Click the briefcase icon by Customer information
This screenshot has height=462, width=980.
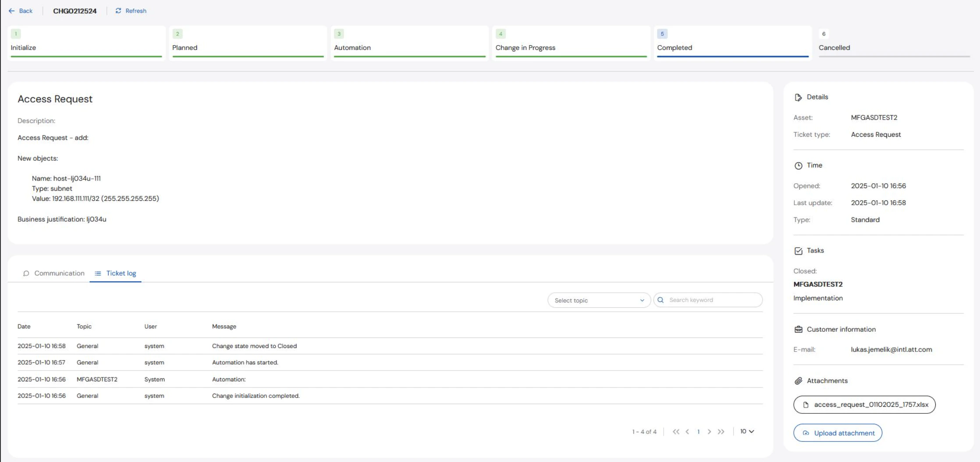[x=798, y=330]
